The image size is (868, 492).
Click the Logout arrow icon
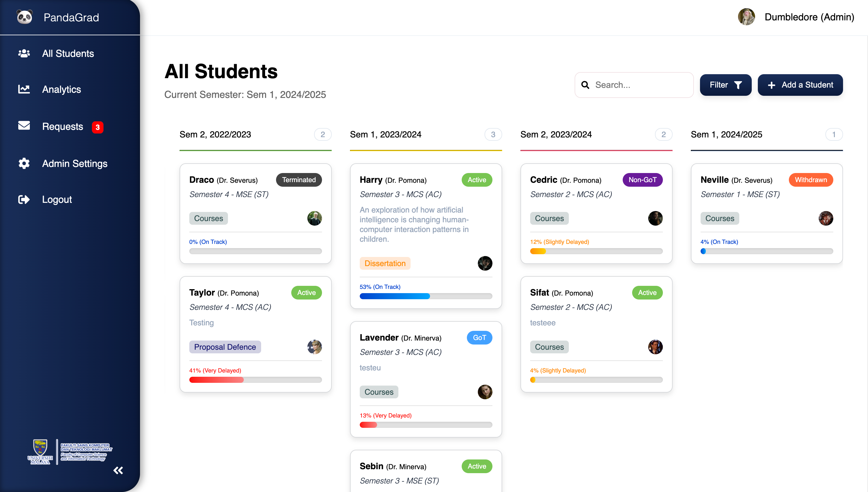pos(24,199)
